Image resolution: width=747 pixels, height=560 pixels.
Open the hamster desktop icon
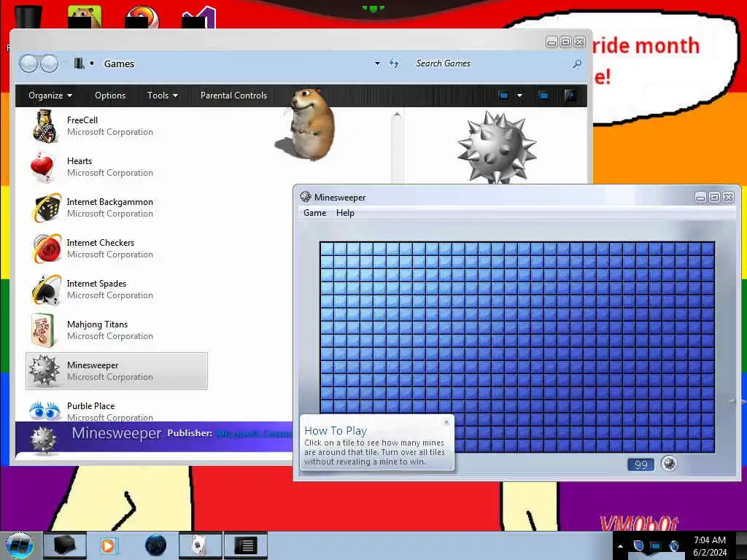pos(85,16)
